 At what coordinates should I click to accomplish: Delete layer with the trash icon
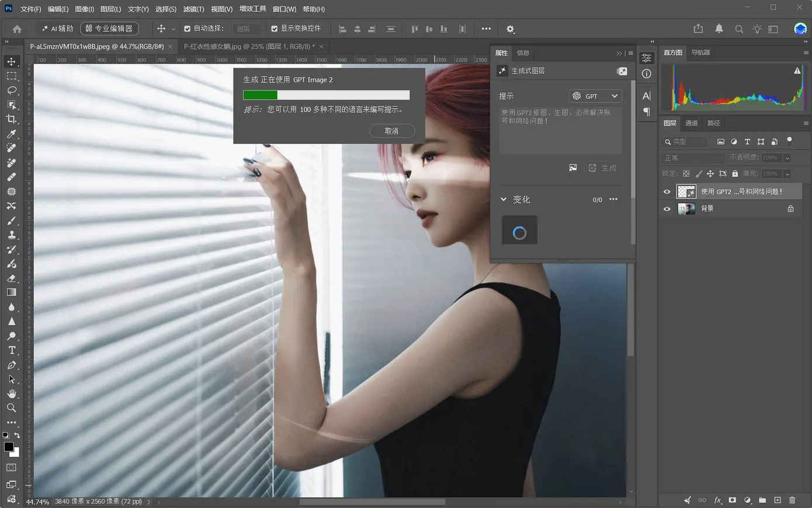pos(792,500)
